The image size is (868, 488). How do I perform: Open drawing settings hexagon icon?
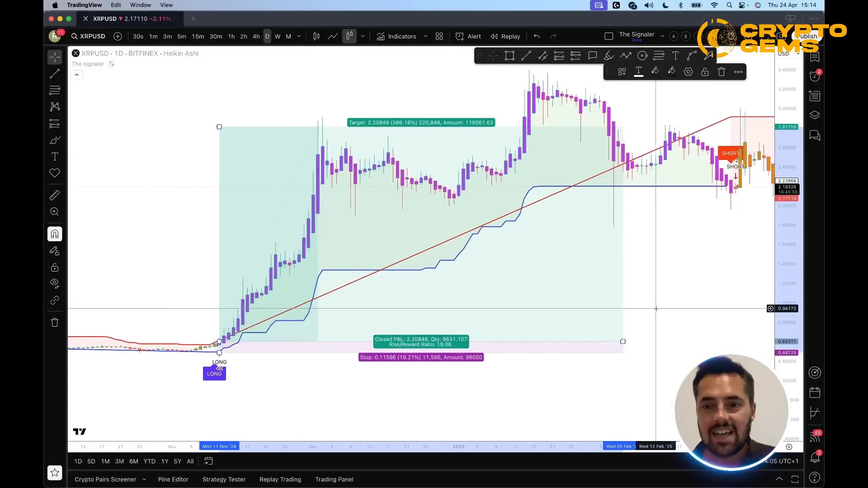tap(688, 72)
